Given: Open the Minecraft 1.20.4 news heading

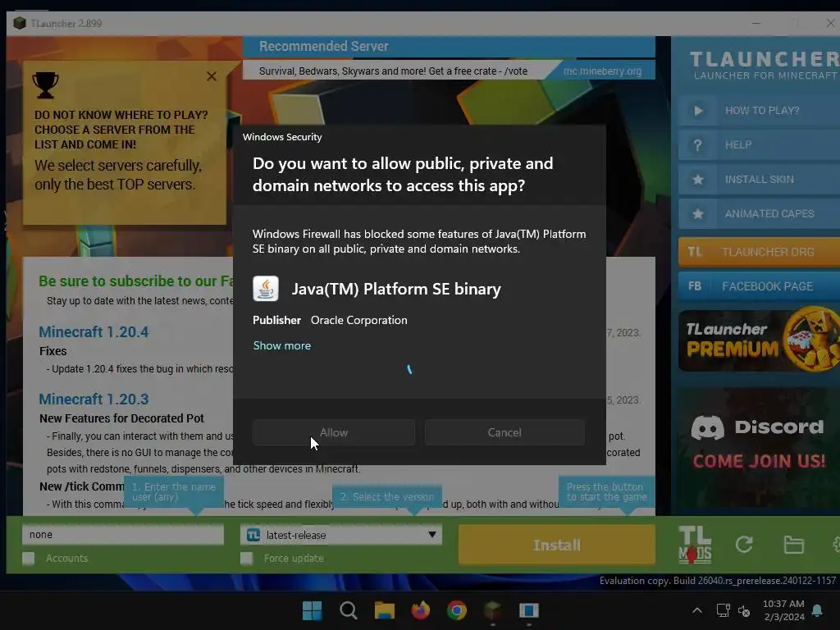Looking at the screenshot, I should (x=94, y=332).
